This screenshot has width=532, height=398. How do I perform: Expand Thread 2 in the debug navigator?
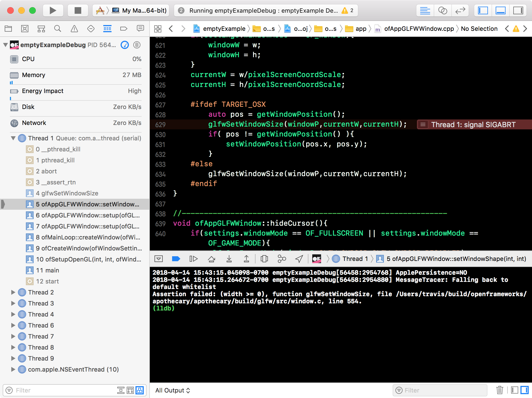[x=13, y=292]
